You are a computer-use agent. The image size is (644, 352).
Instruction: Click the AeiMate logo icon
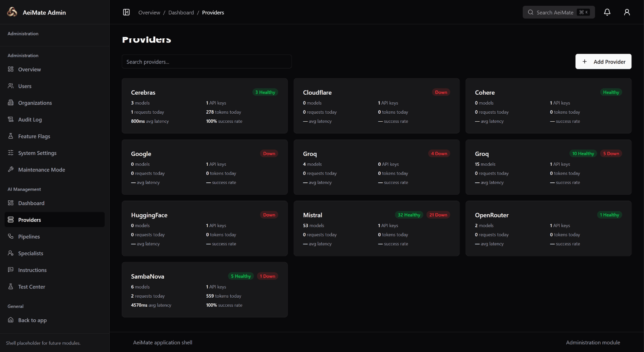[12, 12]
